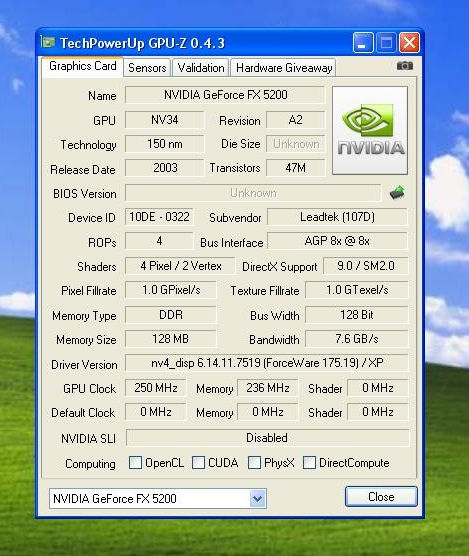
Task: Click the Device ID value 10DE - 0322
Action: [x=159, y=217]
